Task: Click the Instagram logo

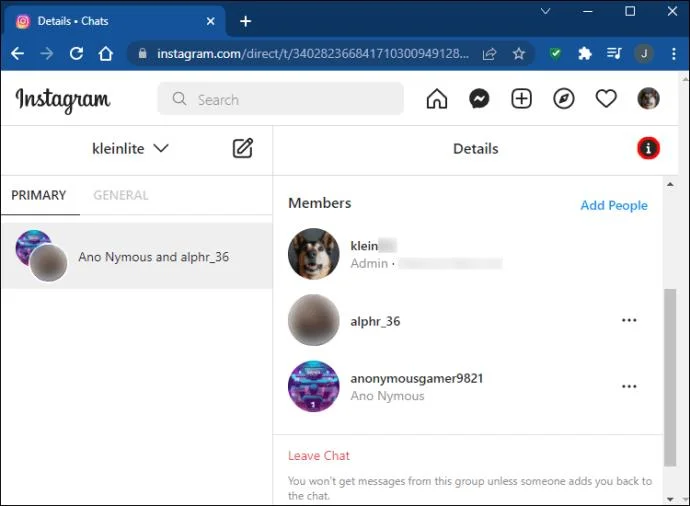Action: pos(63,99)
